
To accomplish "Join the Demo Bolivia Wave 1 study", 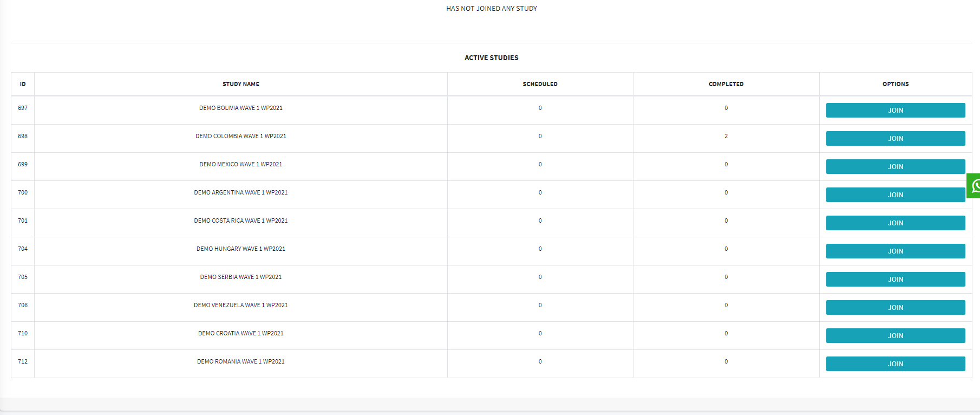I will point(896,110).
